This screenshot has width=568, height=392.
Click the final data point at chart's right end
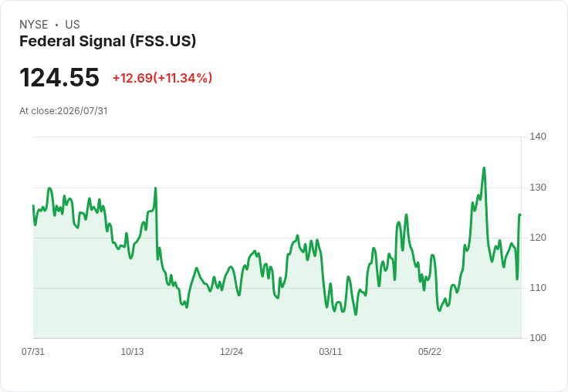pyautogui.click(x=520, y=215)
